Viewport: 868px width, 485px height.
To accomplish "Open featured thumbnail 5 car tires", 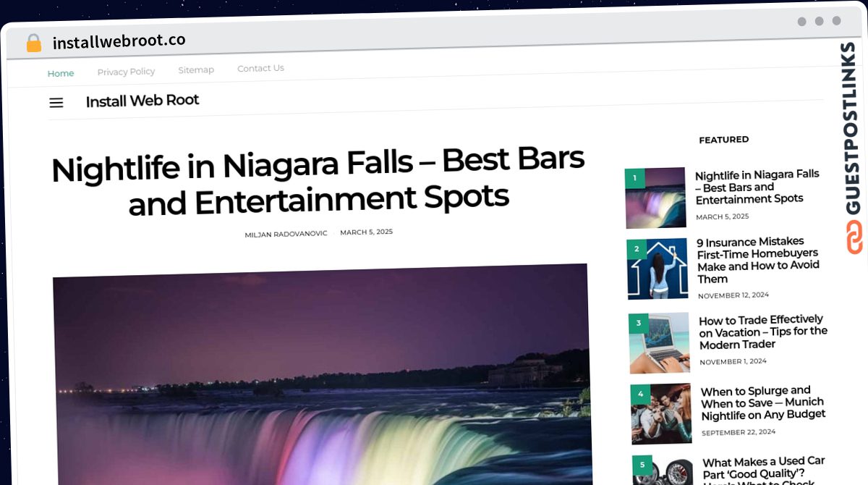I will [663, 471].
